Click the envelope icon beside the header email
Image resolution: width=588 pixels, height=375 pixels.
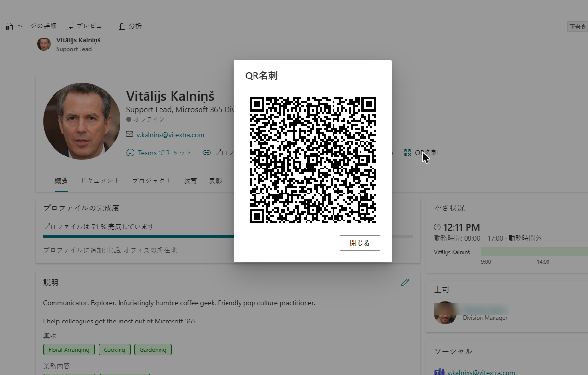129,135
